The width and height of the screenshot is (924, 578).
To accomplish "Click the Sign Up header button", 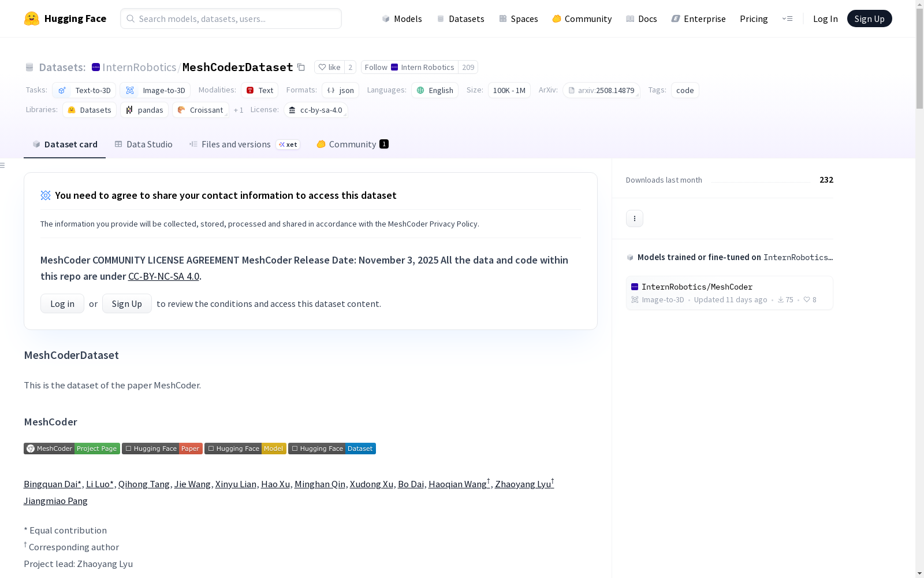I will 870,18.
